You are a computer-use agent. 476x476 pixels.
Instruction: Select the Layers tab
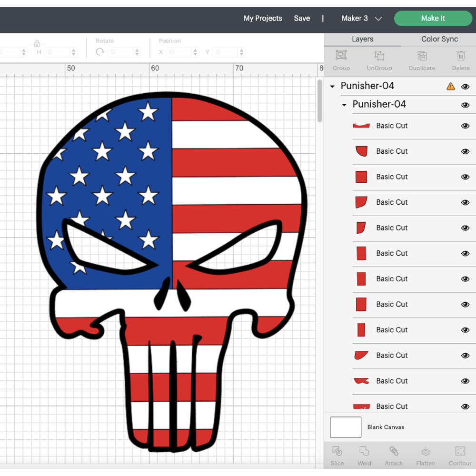[363, 39]
